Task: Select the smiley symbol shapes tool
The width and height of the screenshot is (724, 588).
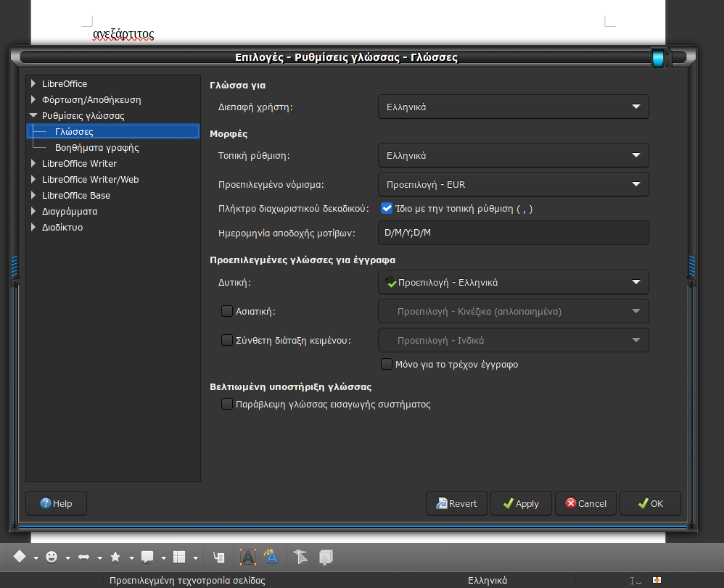Action: (52, 557)
